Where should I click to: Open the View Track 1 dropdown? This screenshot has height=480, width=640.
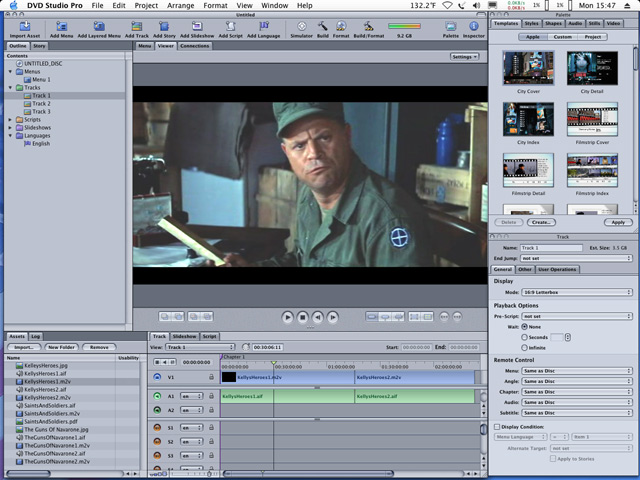200,347
